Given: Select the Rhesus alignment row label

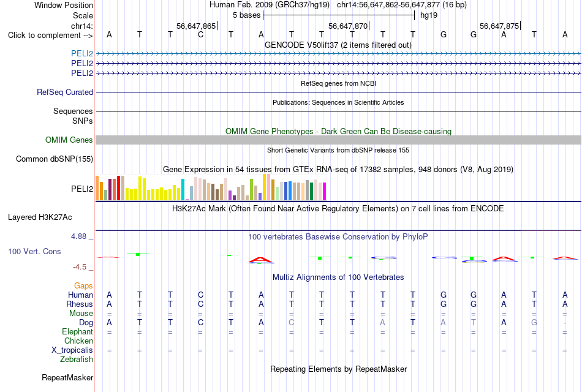Looking at the screenshot, I should pyautogui.click(x=80, y=304).
